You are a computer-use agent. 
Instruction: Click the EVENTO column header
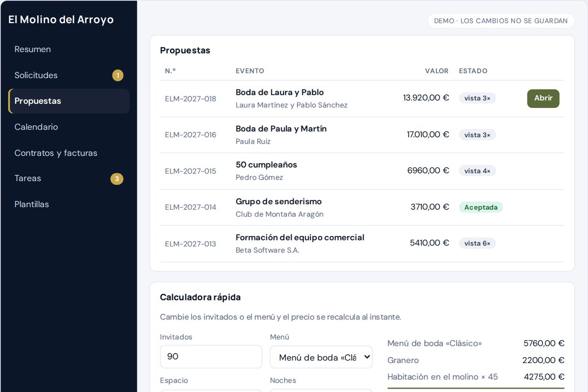(250, 71)
